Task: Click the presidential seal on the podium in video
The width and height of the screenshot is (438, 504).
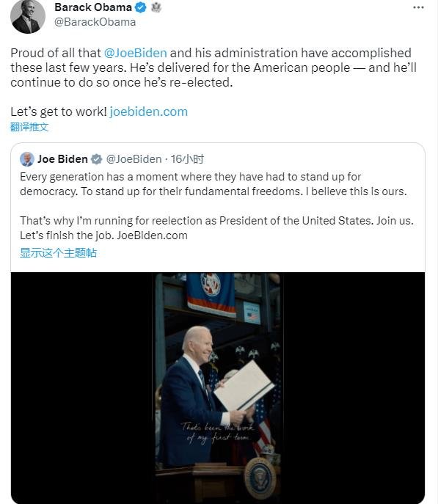Action: (x=260, y=479)
